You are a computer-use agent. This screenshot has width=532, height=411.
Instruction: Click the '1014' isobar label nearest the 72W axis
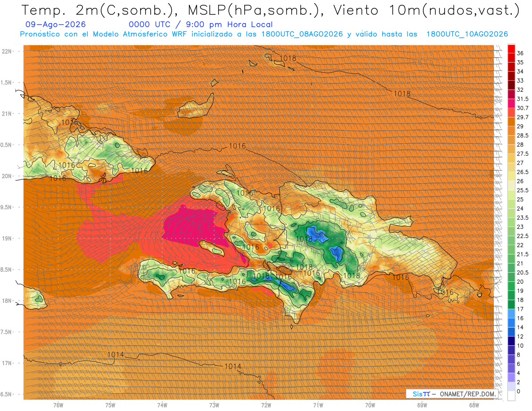click(232, 366)
